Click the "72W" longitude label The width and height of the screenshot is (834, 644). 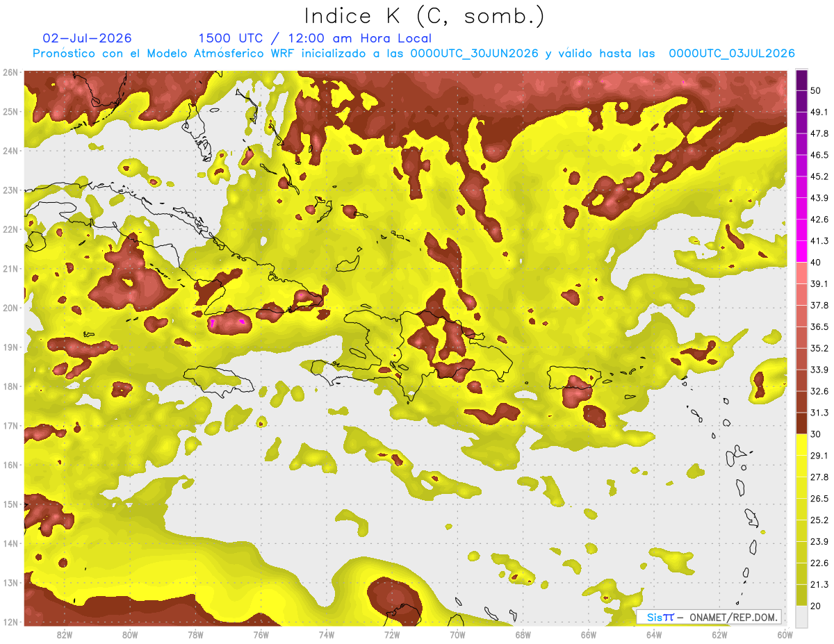tap(392, 635)
